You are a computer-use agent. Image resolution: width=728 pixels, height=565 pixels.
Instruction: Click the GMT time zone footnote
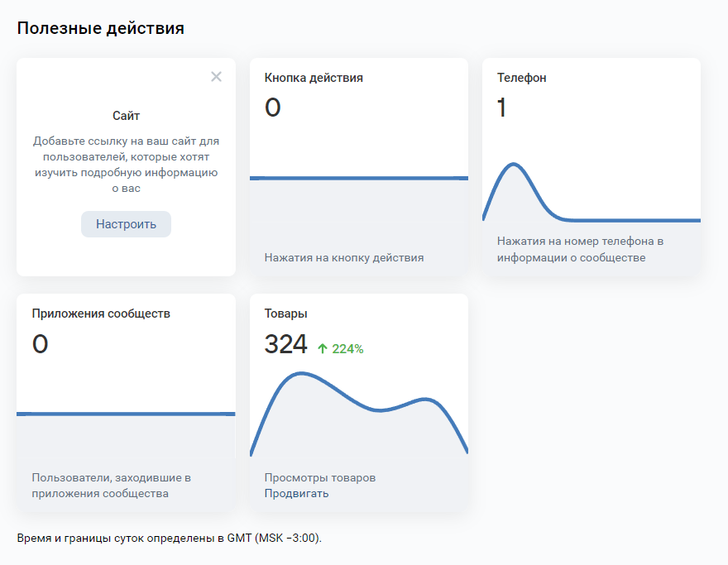tap(169, 538)
